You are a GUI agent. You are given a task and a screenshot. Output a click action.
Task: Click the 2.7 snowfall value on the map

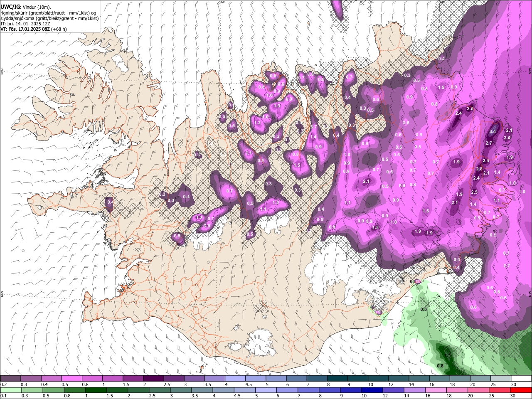click(x=489, y=143)
